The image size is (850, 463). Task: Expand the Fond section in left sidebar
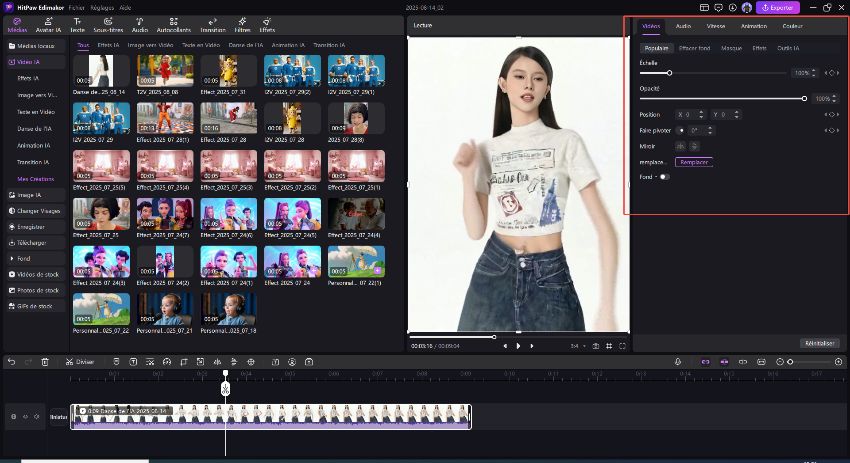click(x=36, y=259)
